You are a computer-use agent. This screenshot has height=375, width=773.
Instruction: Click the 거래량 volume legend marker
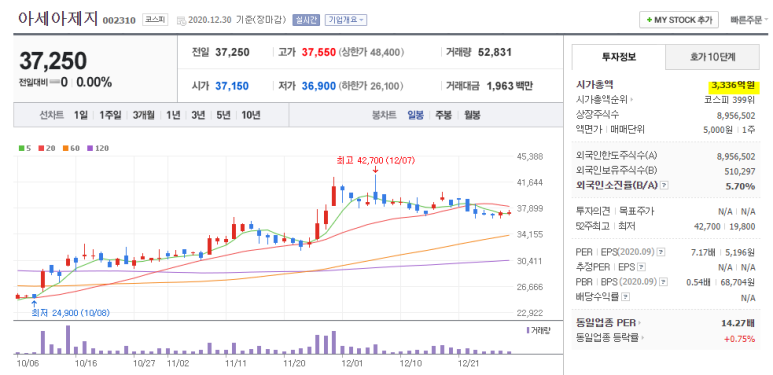pos(537,330)
